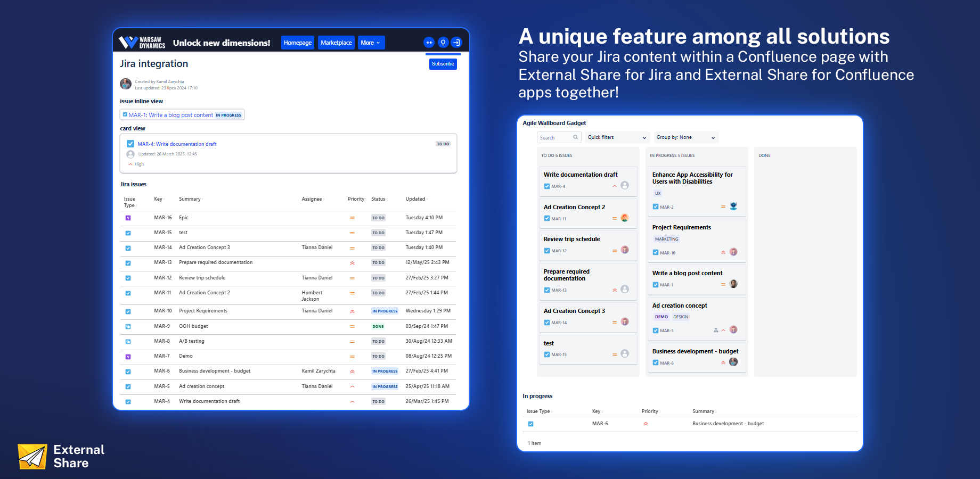Screen dimensions: 980x479
Task: Click the TO DO status badge in card view
Action: pos(443,144)
